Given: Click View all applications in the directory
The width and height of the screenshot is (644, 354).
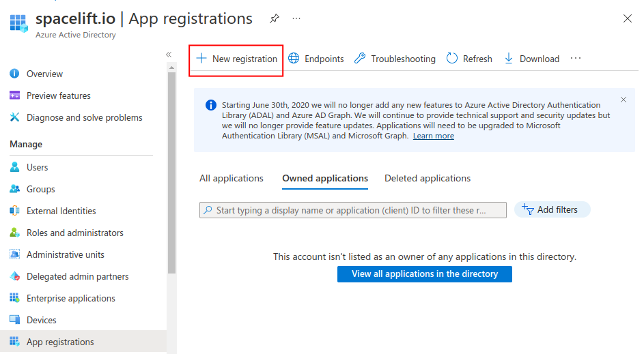Looking at the screenshot, I should (x=424, y=274).
